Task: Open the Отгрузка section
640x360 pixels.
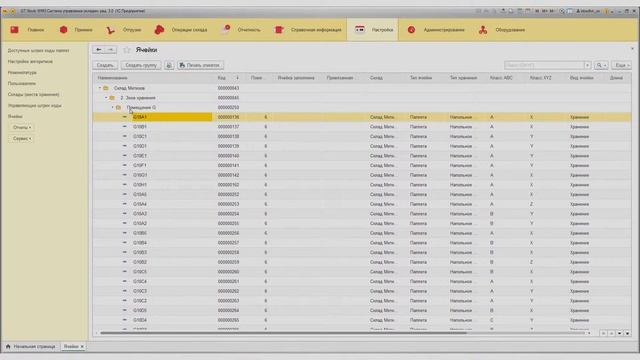Action: pos(124,30)
